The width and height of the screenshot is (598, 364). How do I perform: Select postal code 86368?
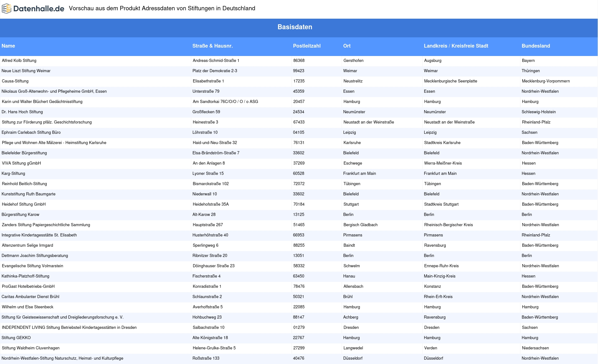click(299, 61)
